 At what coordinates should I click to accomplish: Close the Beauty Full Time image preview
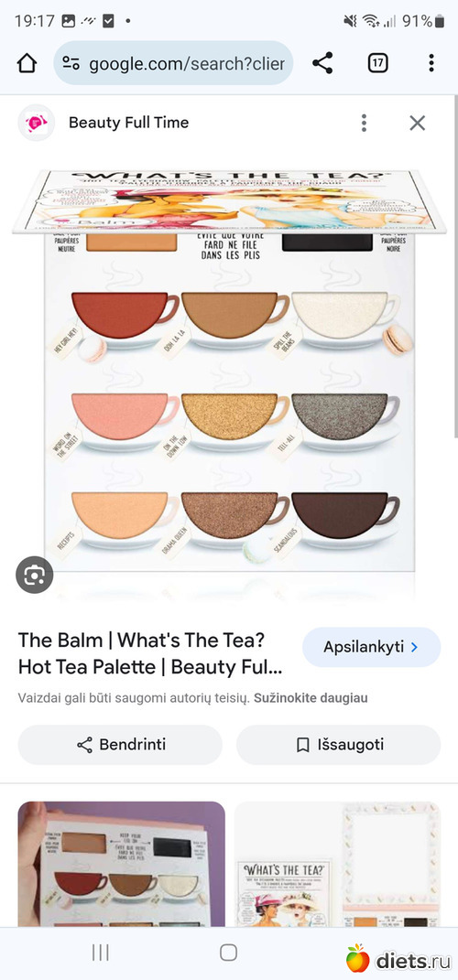(x=418, y=123)
